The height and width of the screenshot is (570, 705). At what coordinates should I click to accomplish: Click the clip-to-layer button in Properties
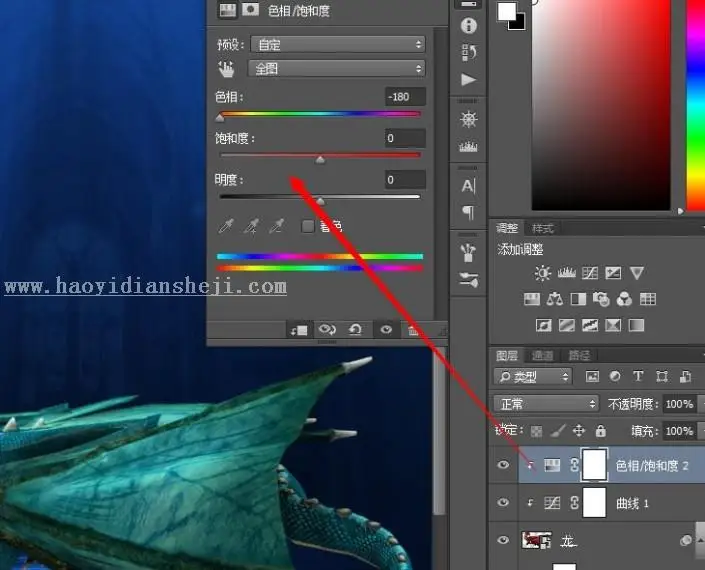point(299,330)
